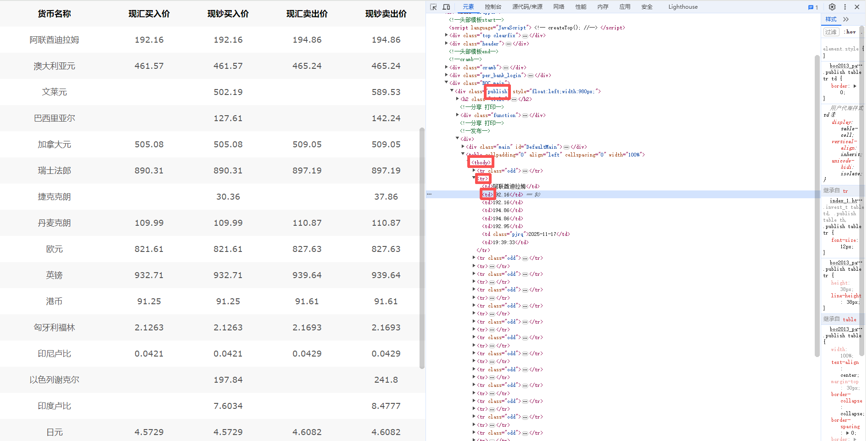
Task: Click the 241.8 value for 以色列谢克尔
Action: [386, 380]
